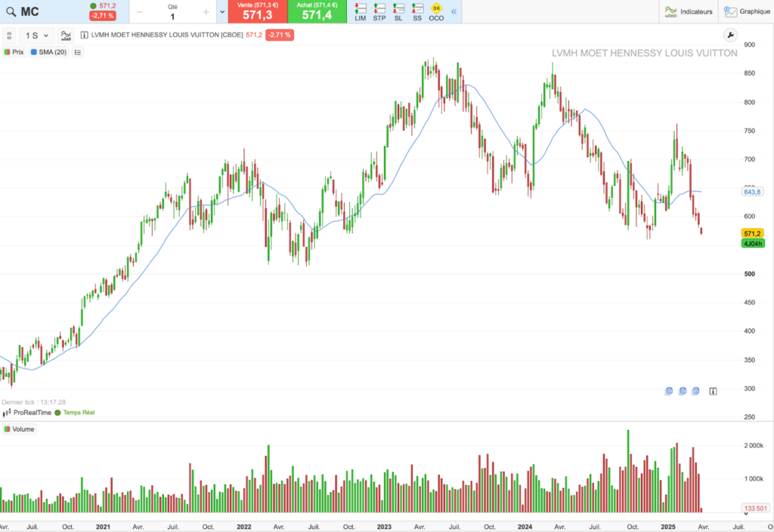
Task: Select the Volume legend chip
Action: tap(19, 429)
